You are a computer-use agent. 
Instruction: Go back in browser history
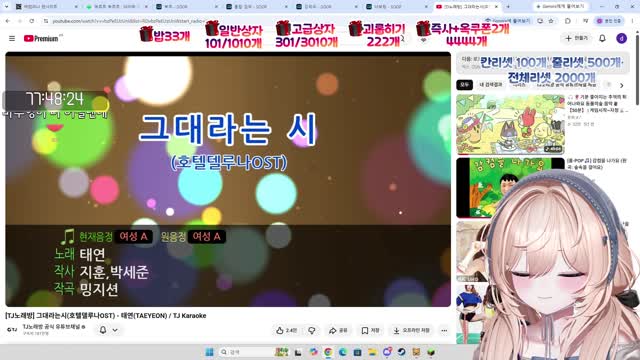click(8, 20)
